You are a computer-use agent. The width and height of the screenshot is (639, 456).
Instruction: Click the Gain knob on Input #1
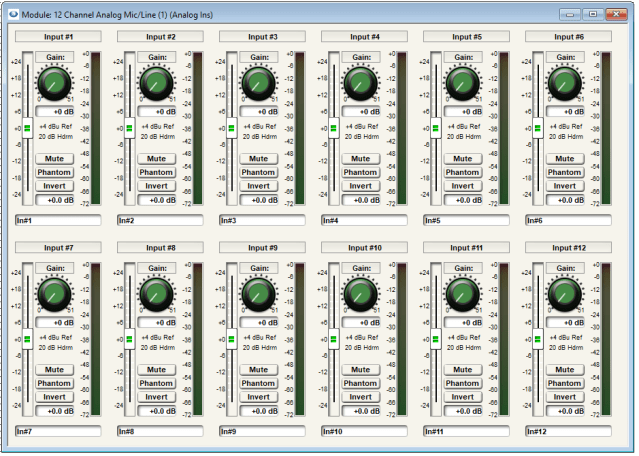pyautogui.click(x=54, y=82)
